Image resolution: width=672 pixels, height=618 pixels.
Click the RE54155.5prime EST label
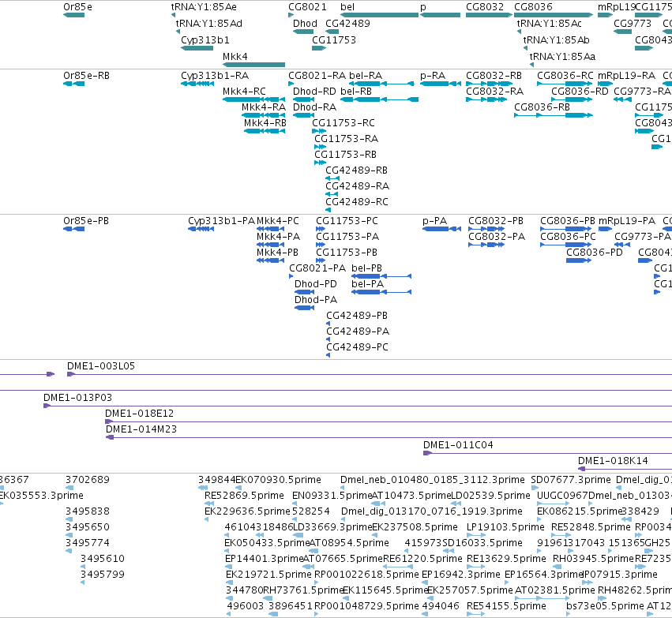coord(507,606)
